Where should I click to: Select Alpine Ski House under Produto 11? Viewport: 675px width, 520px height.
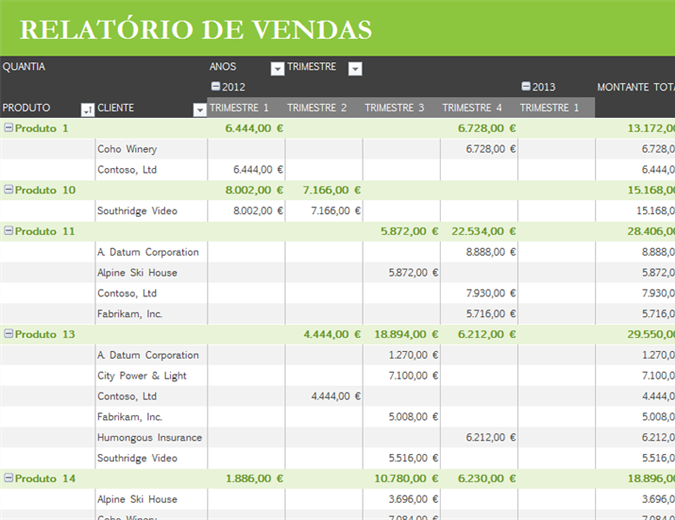click(137, 272)
